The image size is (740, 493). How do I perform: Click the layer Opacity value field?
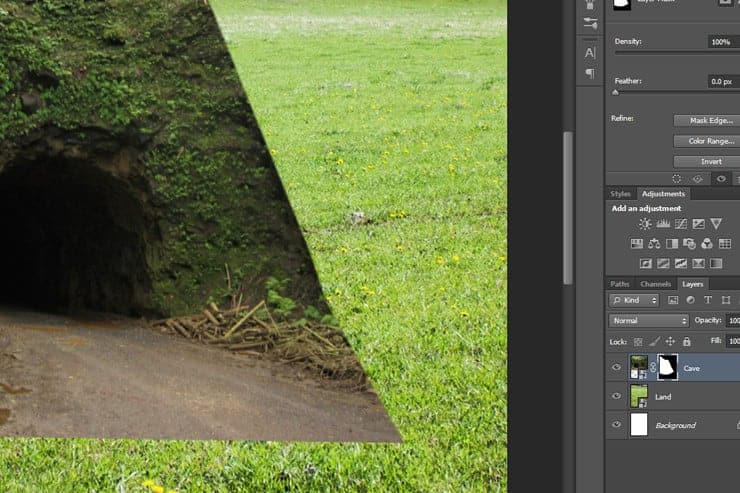coord(733,321)
